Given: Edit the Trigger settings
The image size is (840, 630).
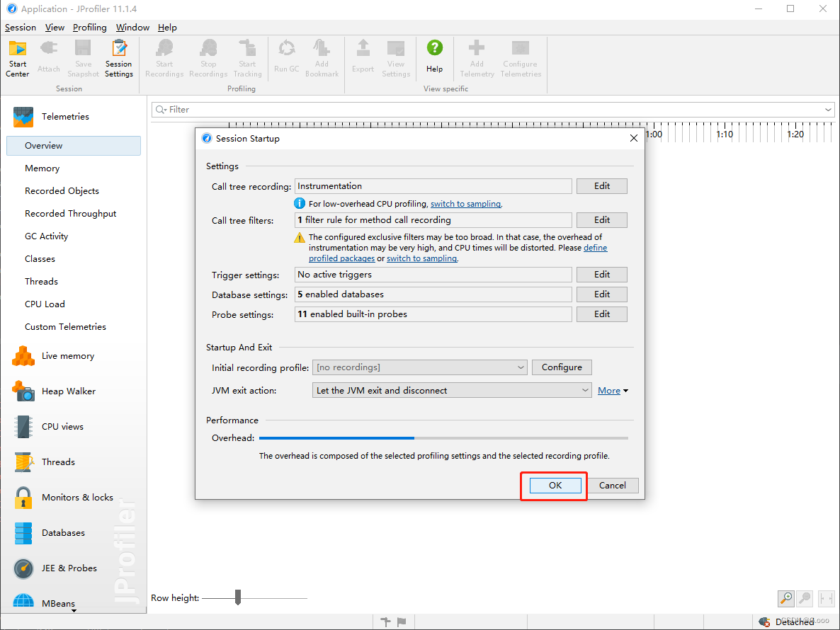Looking at the screenshot, I should [601, 275].
